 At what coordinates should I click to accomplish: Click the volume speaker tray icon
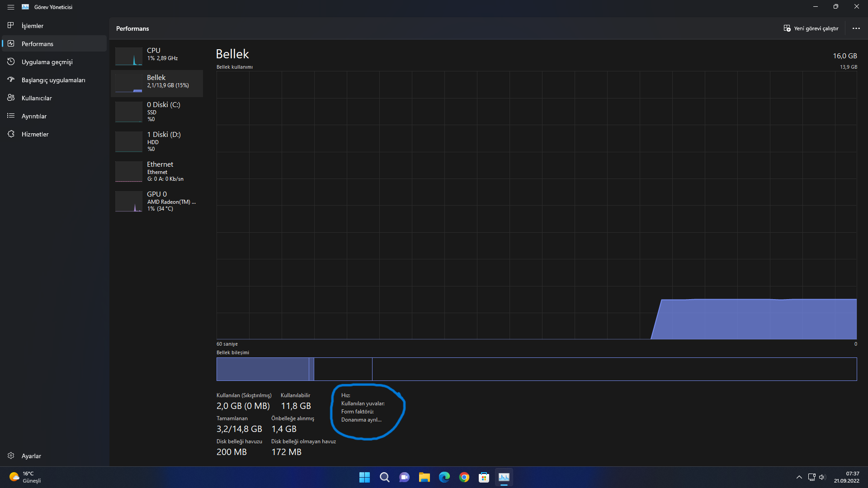click(x=822, y=477)
